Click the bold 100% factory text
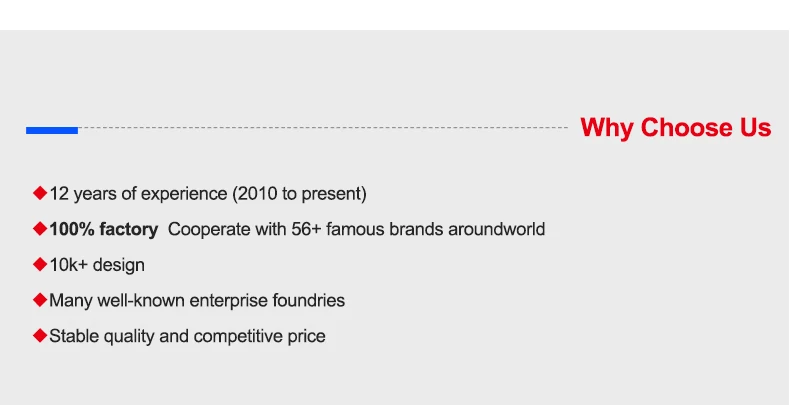790x405 pixels. pos(104,229)
